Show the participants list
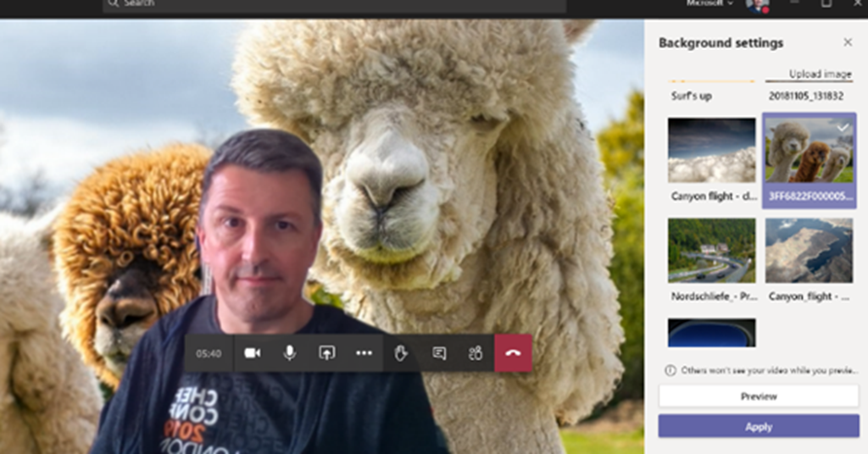This screenshot has height=454, width=868. tap(476, 353)
